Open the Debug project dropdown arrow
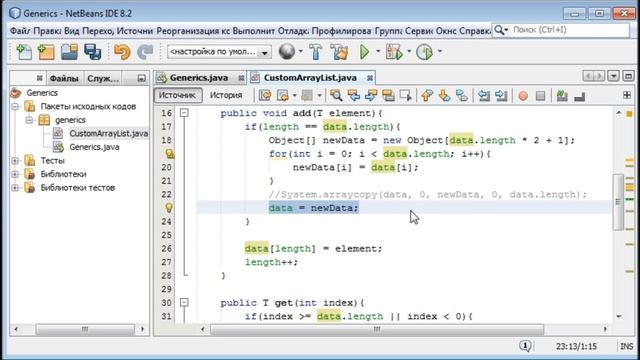 409,51
